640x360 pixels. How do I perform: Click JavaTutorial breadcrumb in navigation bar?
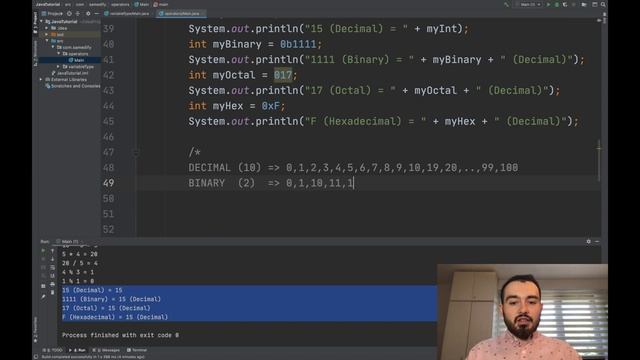(48, 4)
